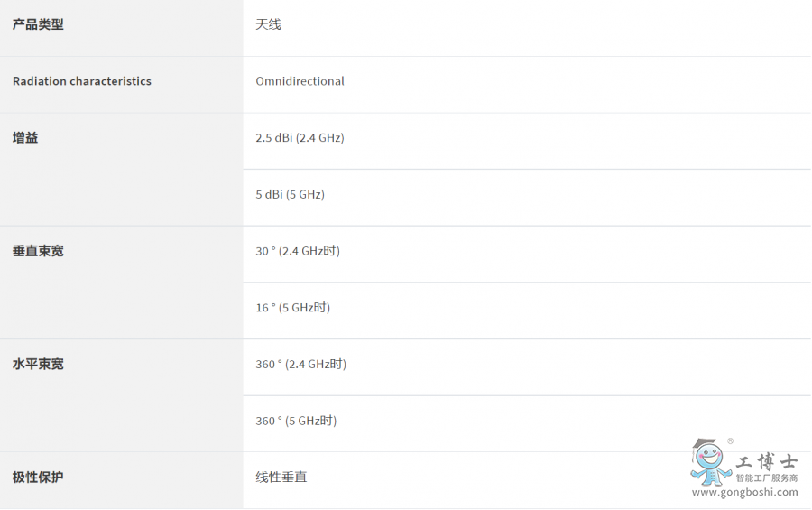Select the 产品类型 row label

coord(38,24)
